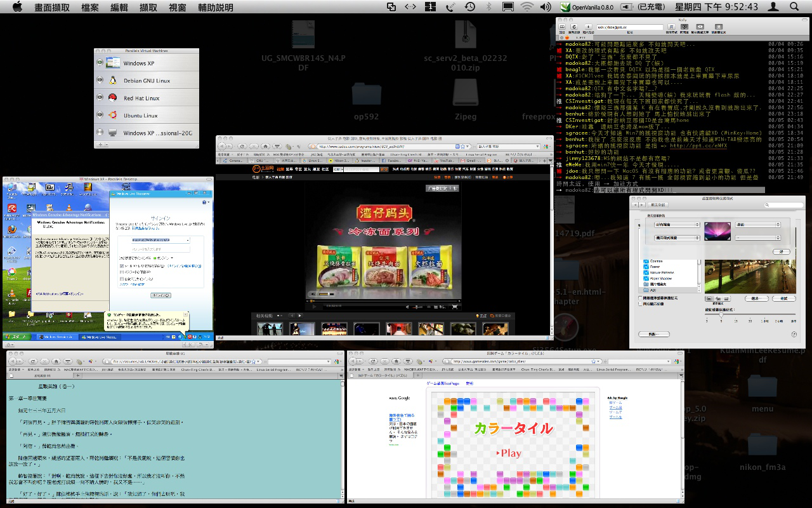Open the top-right hot corner dropdown
Image resolution: width=812 pixels, height=508 pixels.
[757, 225]
